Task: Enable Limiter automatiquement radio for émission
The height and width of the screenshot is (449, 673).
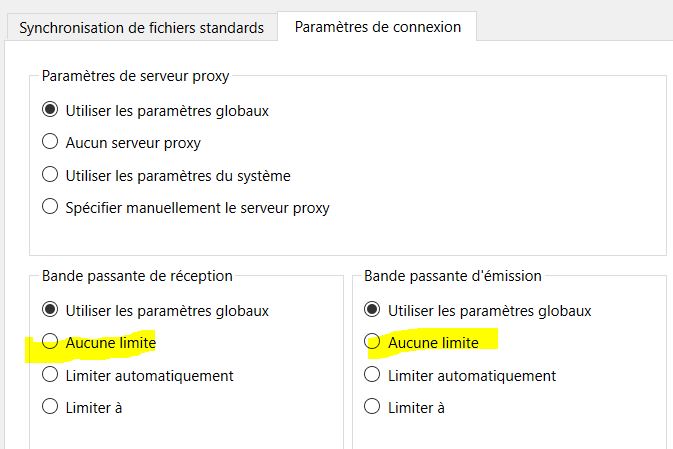Action: pos(373,375)
